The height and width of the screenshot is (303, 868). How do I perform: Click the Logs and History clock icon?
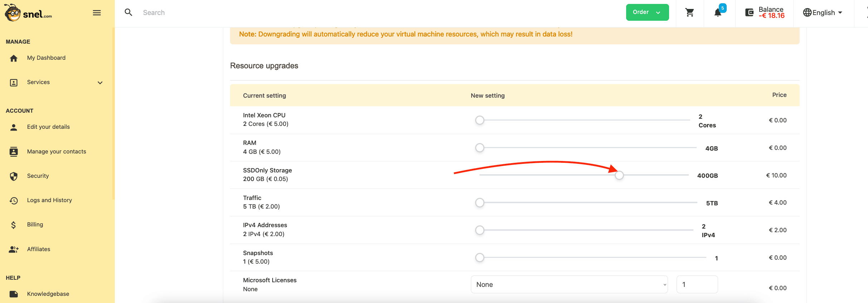point(14,200)
